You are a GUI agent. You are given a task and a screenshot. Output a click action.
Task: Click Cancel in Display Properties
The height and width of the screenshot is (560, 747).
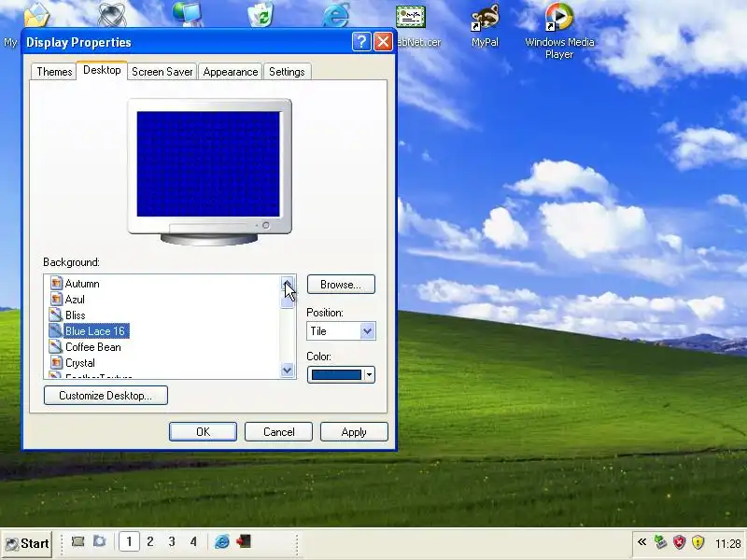coord(278,431)
